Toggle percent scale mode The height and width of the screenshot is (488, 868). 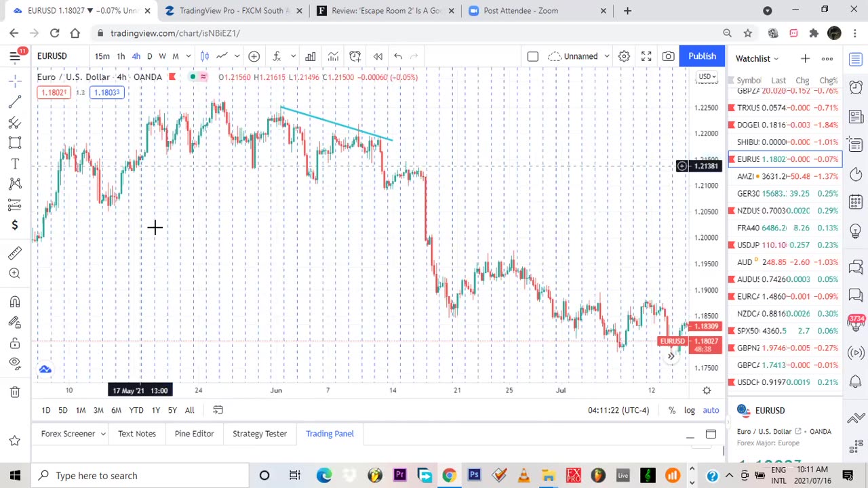(671, 410)
